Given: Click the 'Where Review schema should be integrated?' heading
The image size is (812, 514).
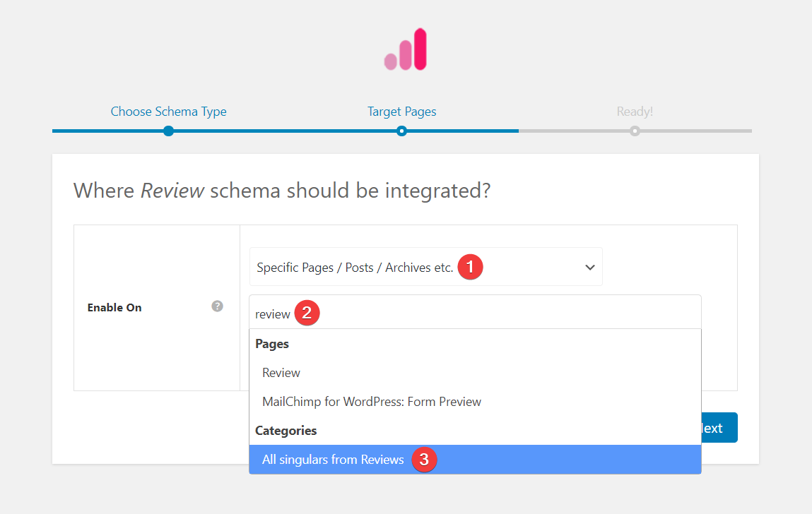Looking at the screenshot, I should pyautogui.click(x=282, y=191).
